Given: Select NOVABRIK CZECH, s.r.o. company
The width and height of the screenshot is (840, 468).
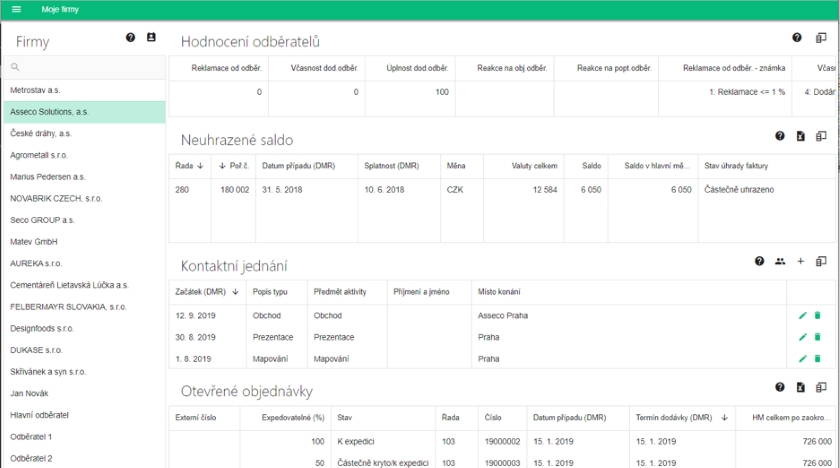Looking at the screenshot, I should click(85, 199).
